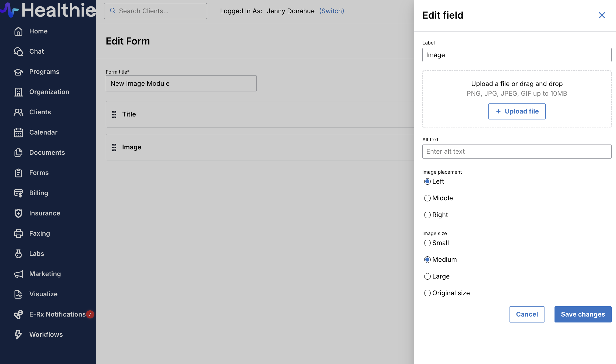Image resolution: width=616 pixels, height=364 pixels.
Task: Choose Large image size
Action: point(427,276)
